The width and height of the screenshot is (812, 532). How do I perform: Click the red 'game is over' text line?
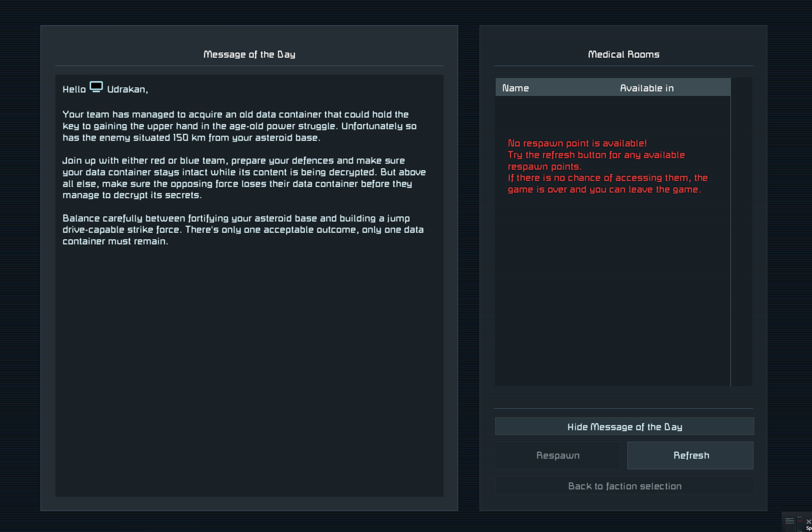point(604,190)
